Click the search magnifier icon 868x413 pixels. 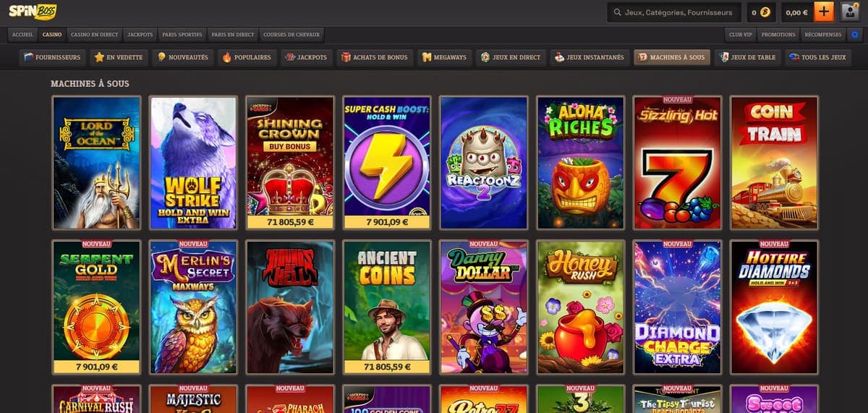click(x=617, y=12)
